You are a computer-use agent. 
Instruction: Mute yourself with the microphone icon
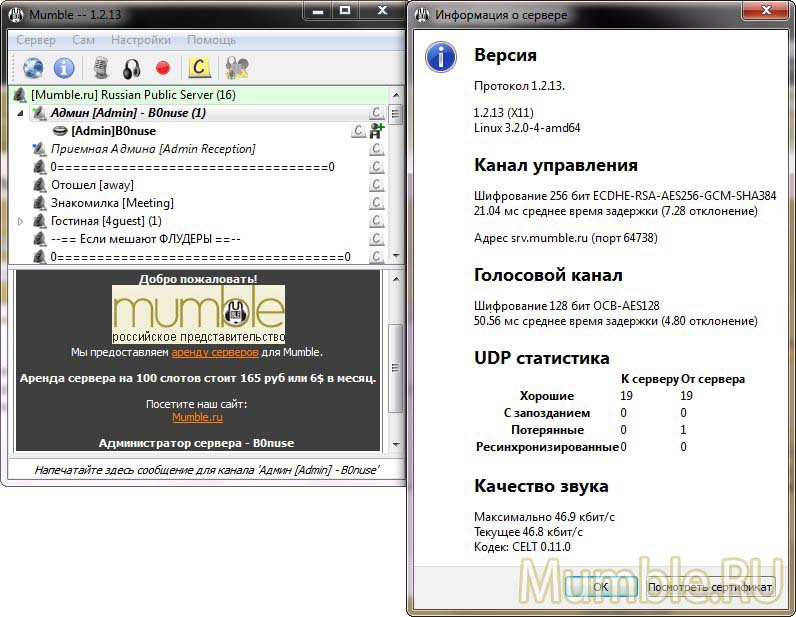pyautogui.click(x=101, y=68)
